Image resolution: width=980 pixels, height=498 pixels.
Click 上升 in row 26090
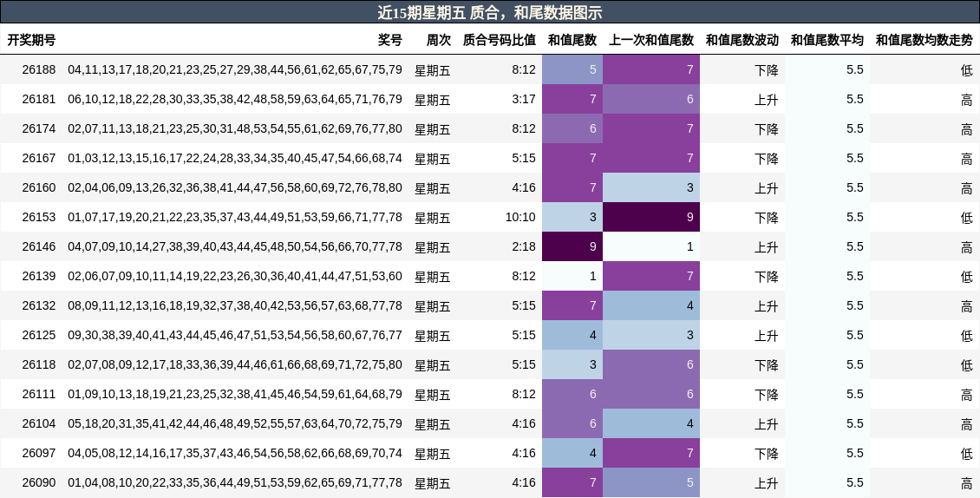tap(767, 483)
